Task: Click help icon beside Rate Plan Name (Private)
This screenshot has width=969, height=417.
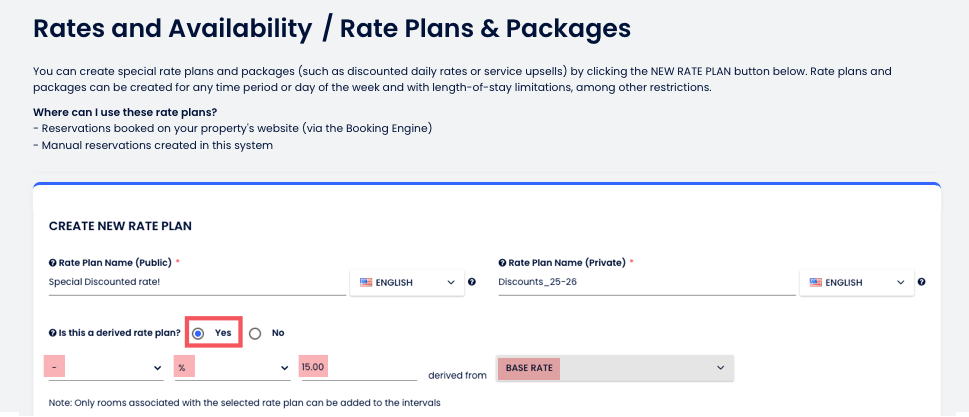Action: click(x=502, y=262)
